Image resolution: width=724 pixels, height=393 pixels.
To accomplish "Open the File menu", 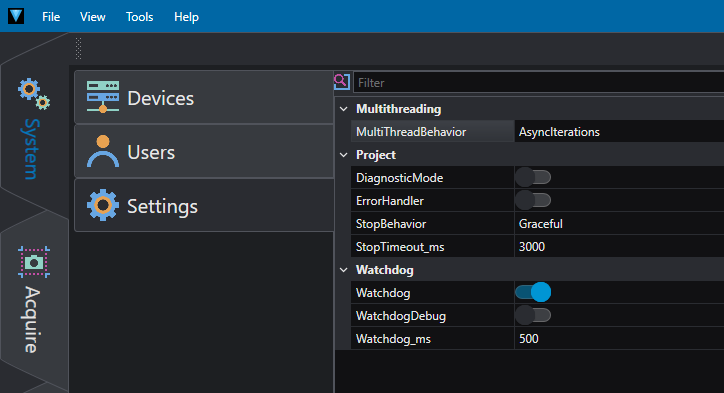I will coord(51,17).
